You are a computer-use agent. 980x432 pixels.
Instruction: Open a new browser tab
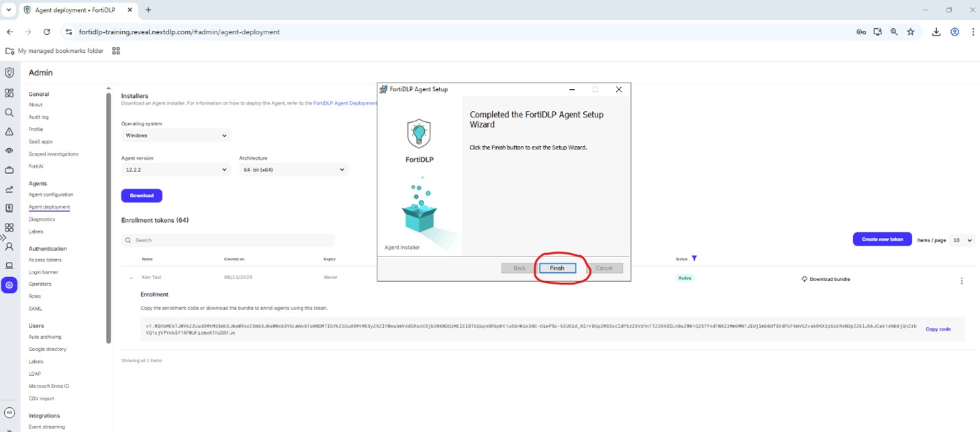(148, 10)
